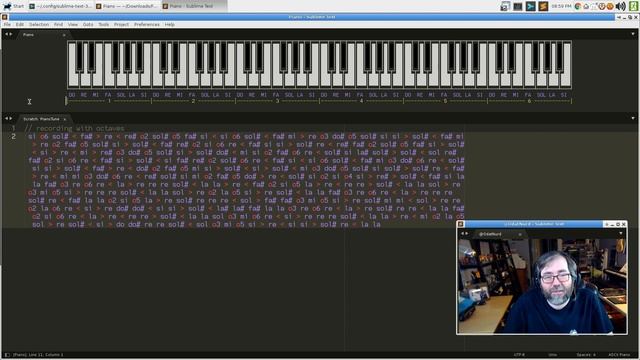Click the octave 1 marker under the keyboard
This screenshot has width=640, height=360.
pyautogui.click(x=109, y=101)
